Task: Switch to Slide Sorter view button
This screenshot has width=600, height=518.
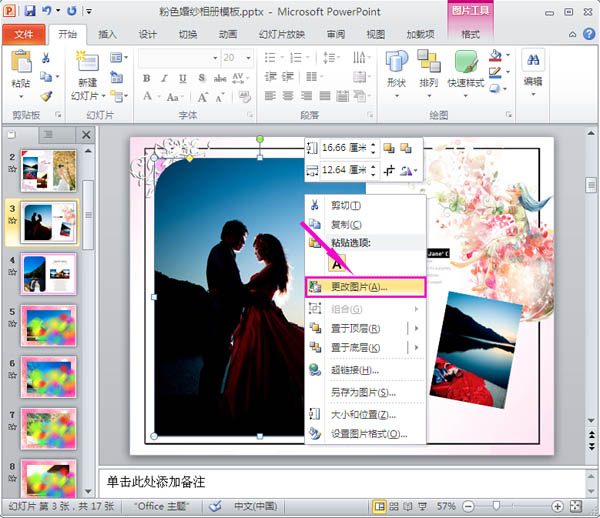Action: (394, 506)
